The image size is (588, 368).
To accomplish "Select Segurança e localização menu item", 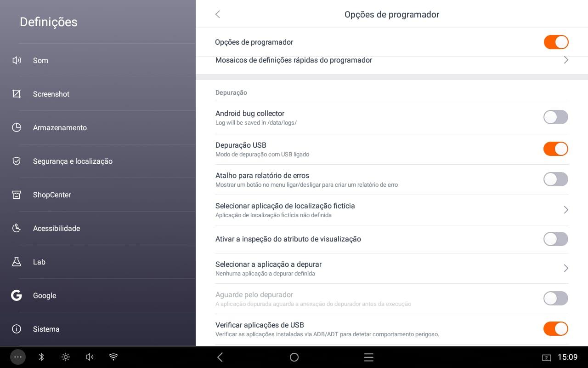I will (98, 161).
